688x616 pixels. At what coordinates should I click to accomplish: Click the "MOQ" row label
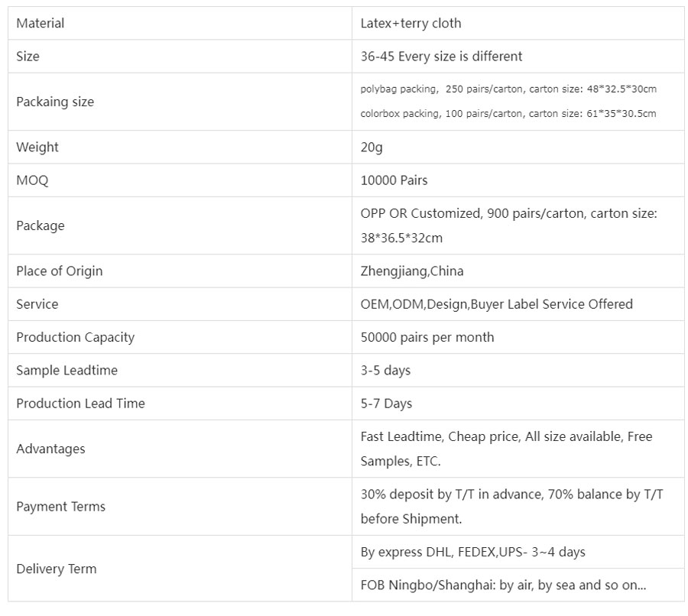click(32, 180)
